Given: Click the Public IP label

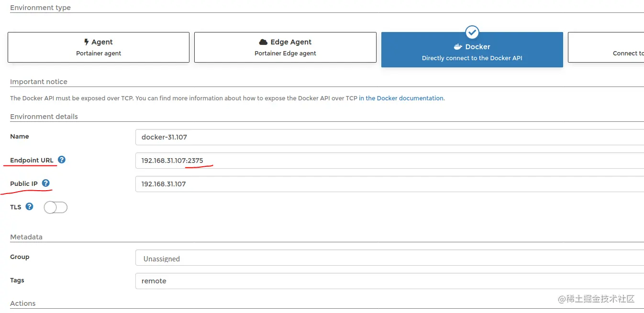Looking at the screenshot, I should click(24, 183).
